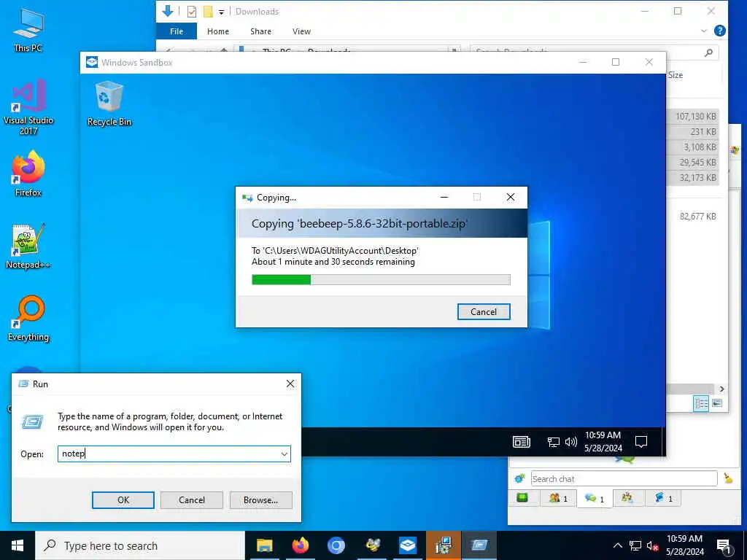Switch to BeeBEEP green list tab
Screen dimensions: 747x560
click(522, 498)
